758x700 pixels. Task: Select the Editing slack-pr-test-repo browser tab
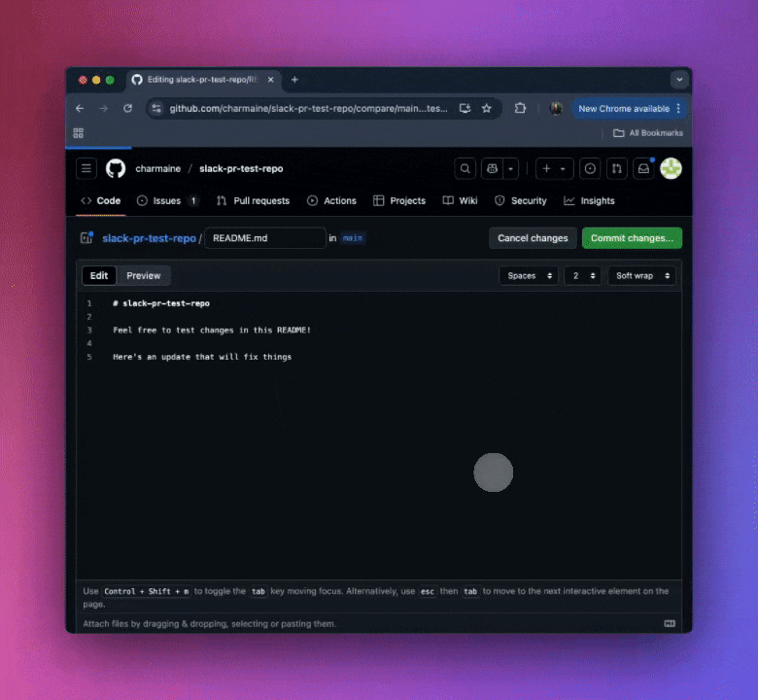pyautogui.click(x=204, y=80)
